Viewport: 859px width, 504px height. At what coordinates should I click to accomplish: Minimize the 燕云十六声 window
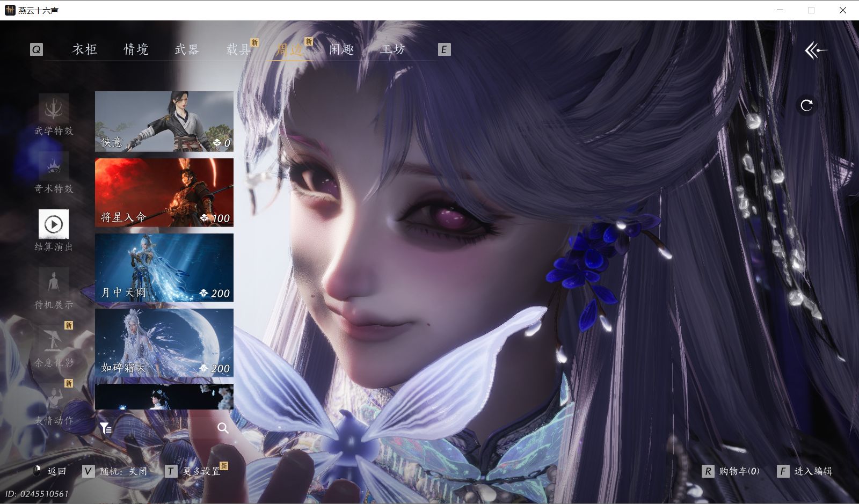780,10
